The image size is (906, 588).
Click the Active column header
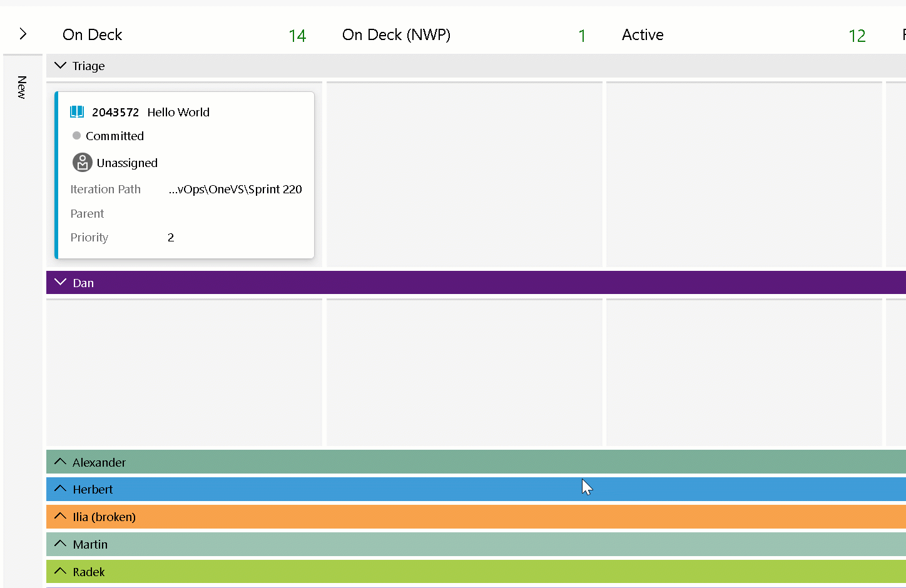point(643,35)
